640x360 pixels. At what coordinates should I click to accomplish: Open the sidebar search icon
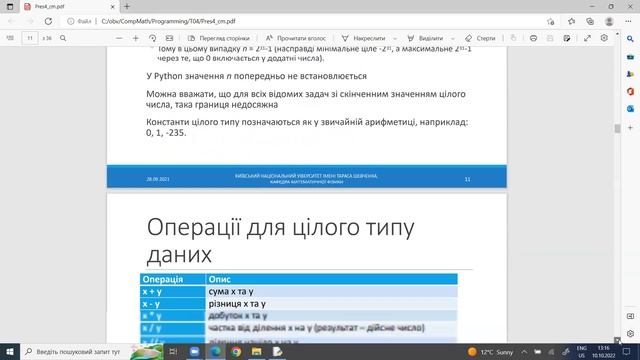click(630, 39)
